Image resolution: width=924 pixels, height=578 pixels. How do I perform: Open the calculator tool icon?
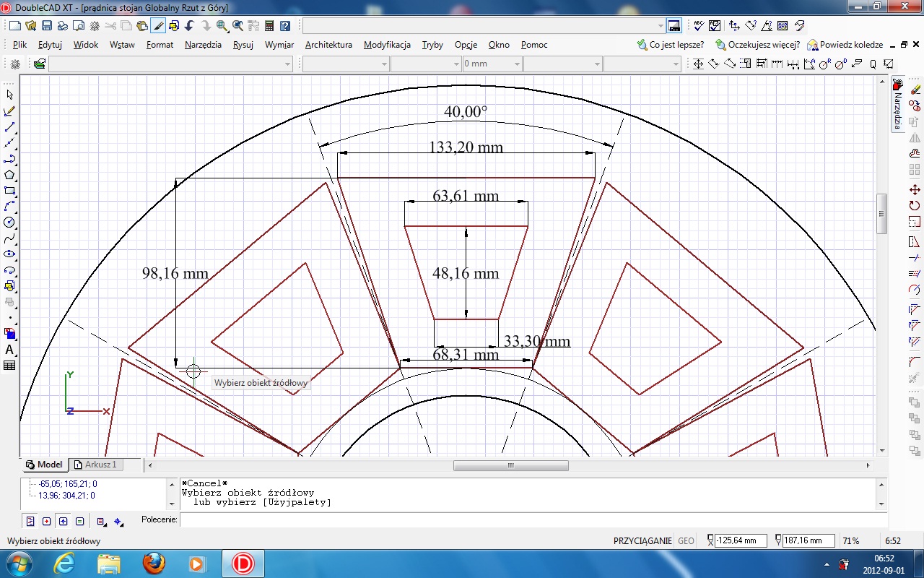pos(269,26)
